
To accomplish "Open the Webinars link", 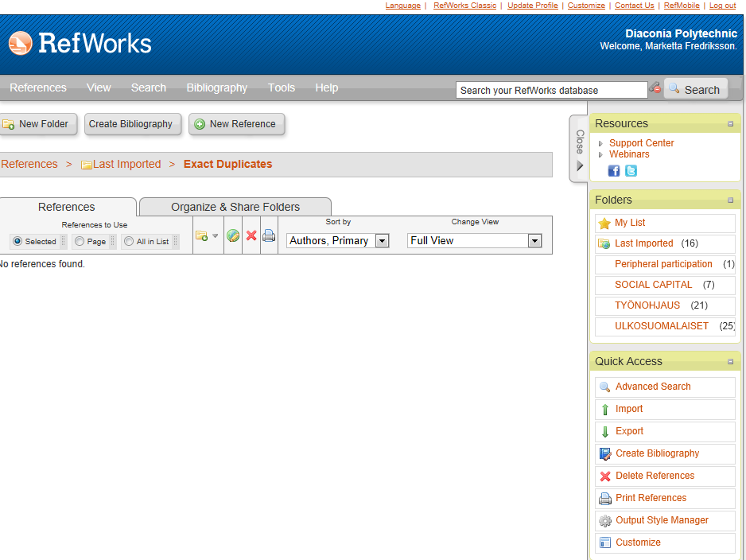I will (629, 154).
